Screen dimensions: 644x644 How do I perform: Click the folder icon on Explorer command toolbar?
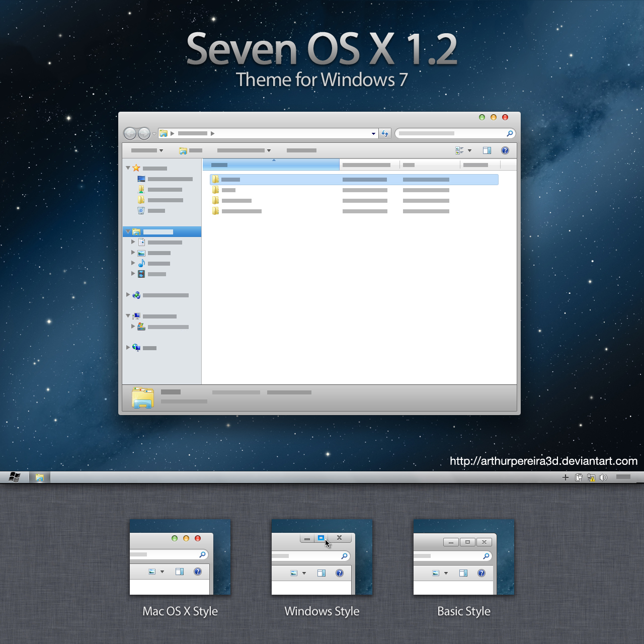pos(183,150)
